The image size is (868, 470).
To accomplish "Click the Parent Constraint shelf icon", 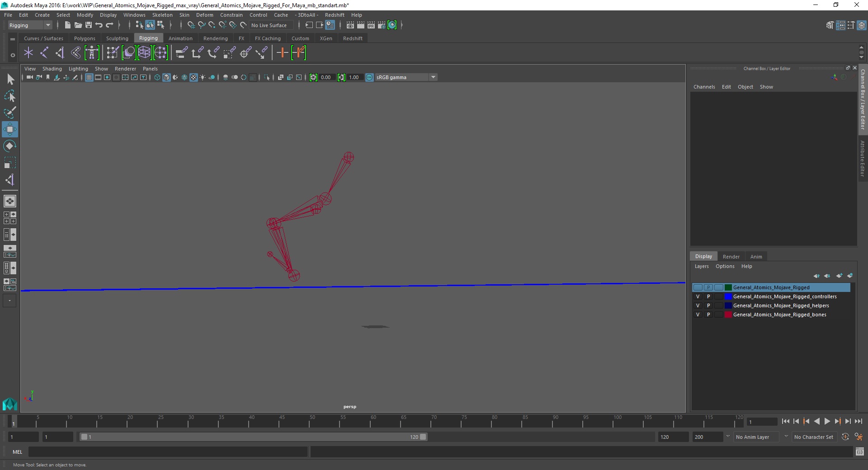I will tap(182, 53).
